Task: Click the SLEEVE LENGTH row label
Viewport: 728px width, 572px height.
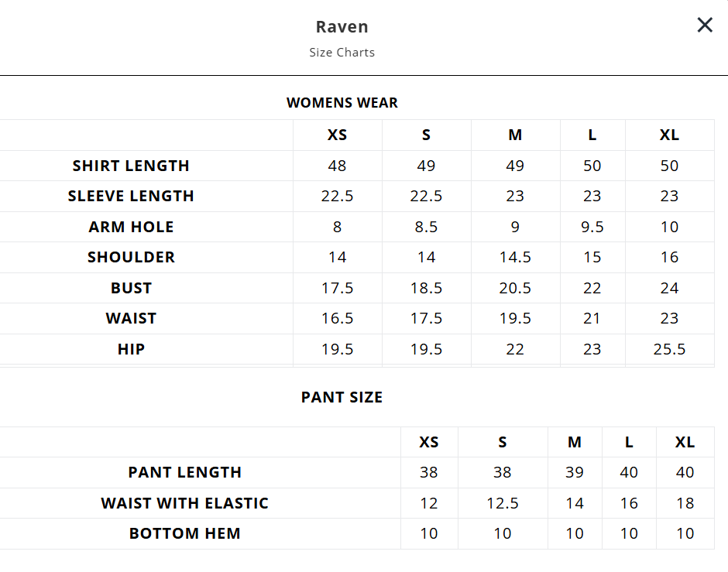Action: (131, 196)
